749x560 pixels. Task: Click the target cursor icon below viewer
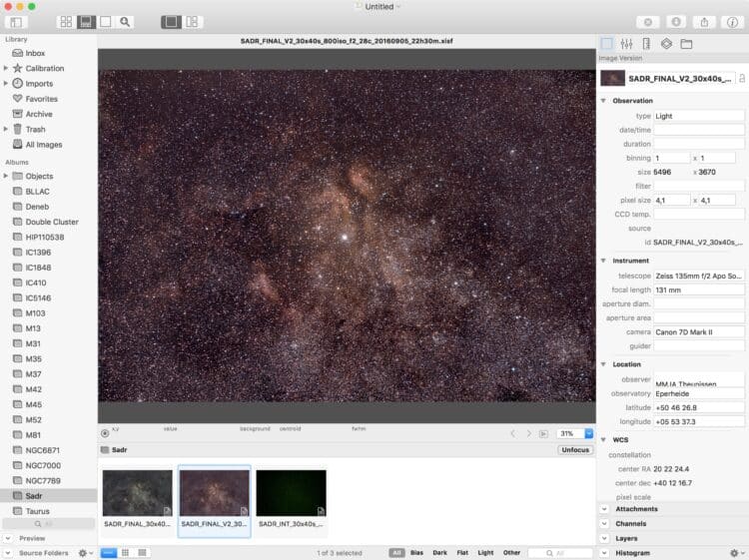(x=105, y=433)
